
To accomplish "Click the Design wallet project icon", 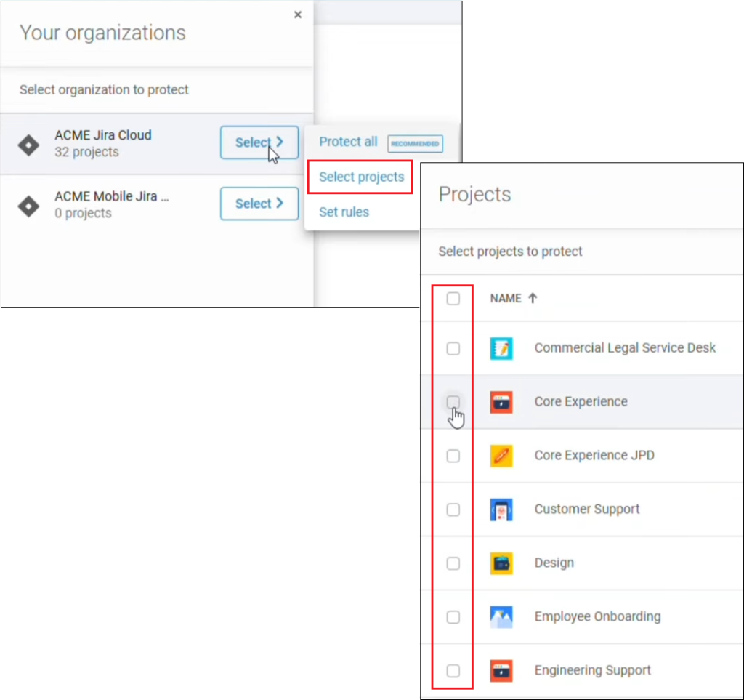I will click(x=501, y=563).
